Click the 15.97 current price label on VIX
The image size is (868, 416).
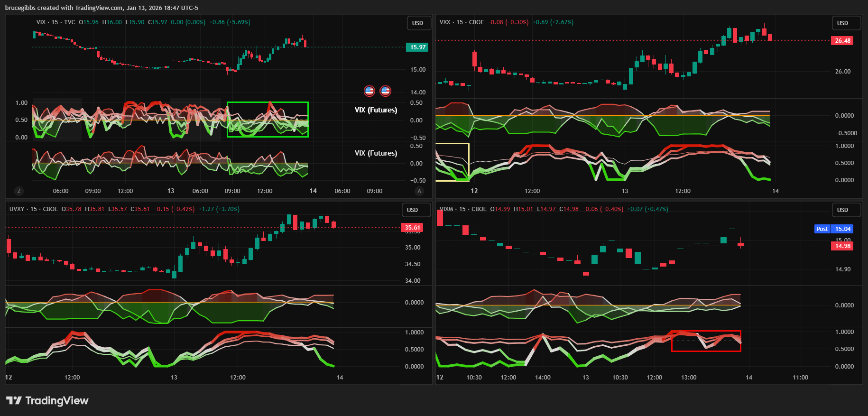[417, 47]
